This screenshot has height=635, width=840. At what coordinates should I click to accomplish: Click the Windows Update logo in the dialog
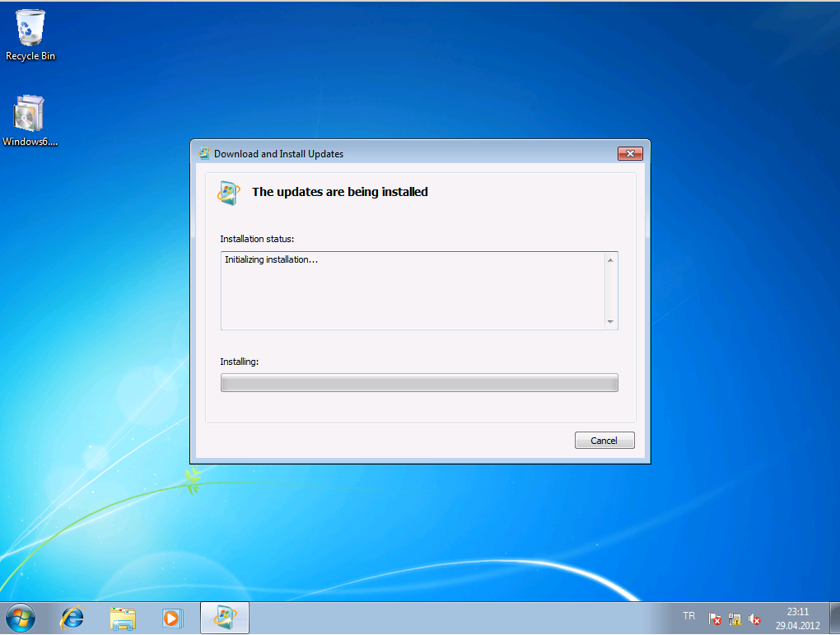(228, 193)
